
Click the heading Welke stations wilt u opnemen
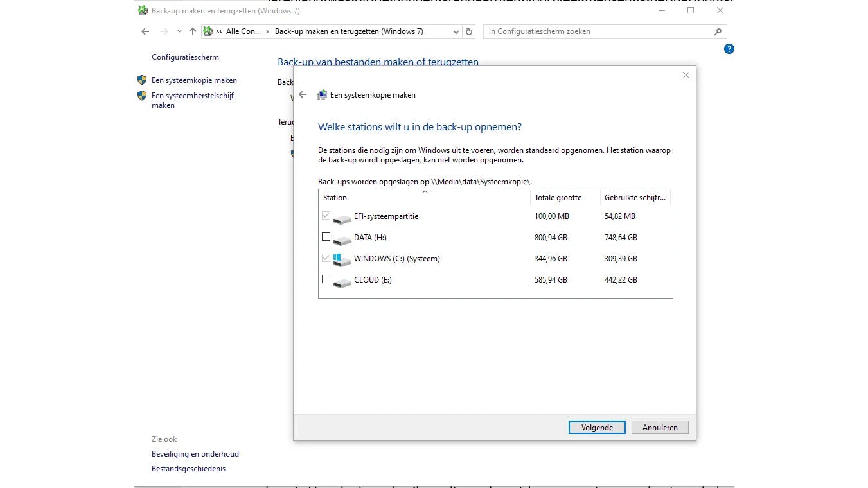pos(420,127)
